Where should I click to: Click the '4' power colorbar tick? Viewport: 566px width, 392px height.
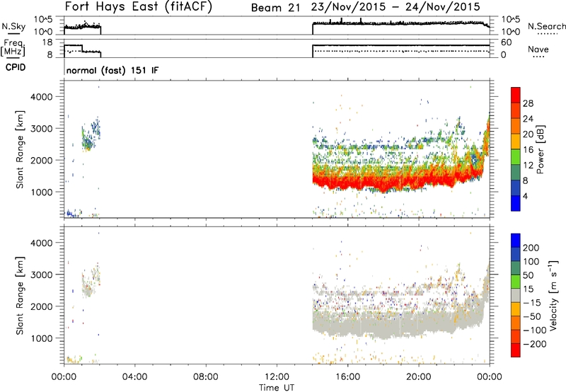click(525, 196)
